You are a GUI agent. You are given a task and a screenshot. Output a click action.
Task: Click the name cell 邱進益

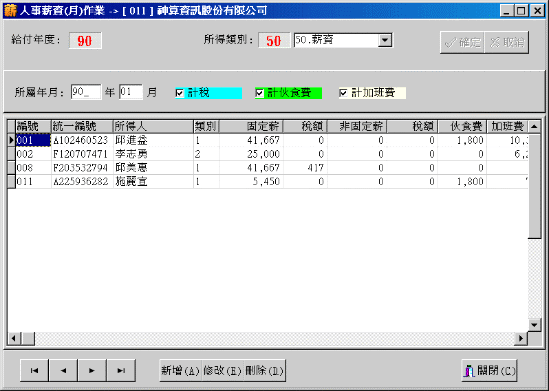click(x=153, y=140)
